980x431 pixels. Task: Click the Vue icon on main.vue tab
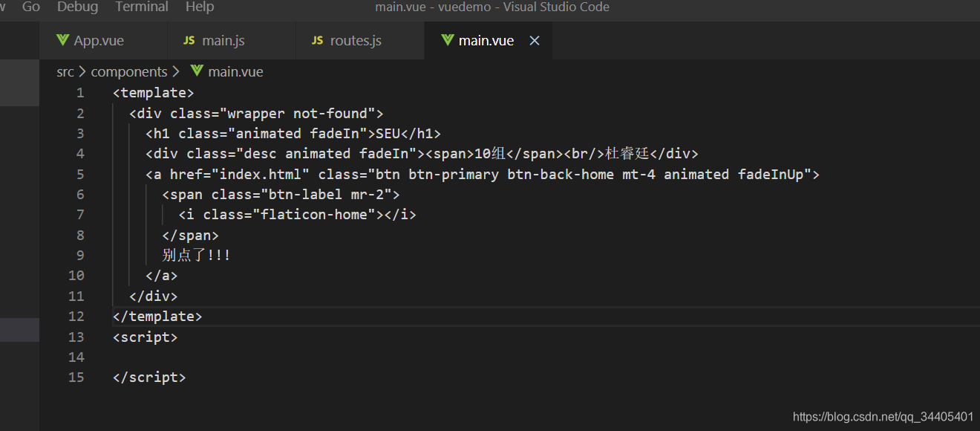(448, 40)
